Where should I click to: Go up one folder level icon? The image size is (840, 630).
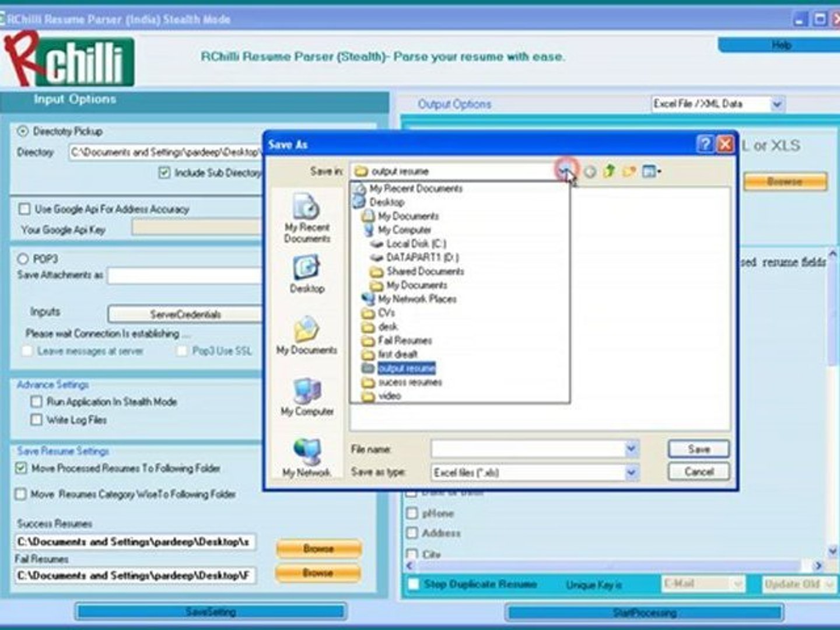click(x=609, y=171)
